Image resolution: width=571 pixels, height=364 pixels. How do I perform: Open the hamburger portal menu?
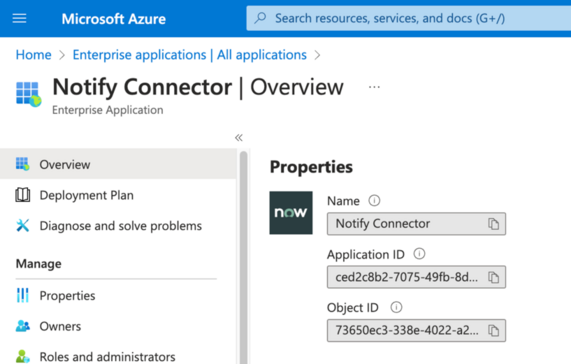pyautogui.click(x=19, y=18)
